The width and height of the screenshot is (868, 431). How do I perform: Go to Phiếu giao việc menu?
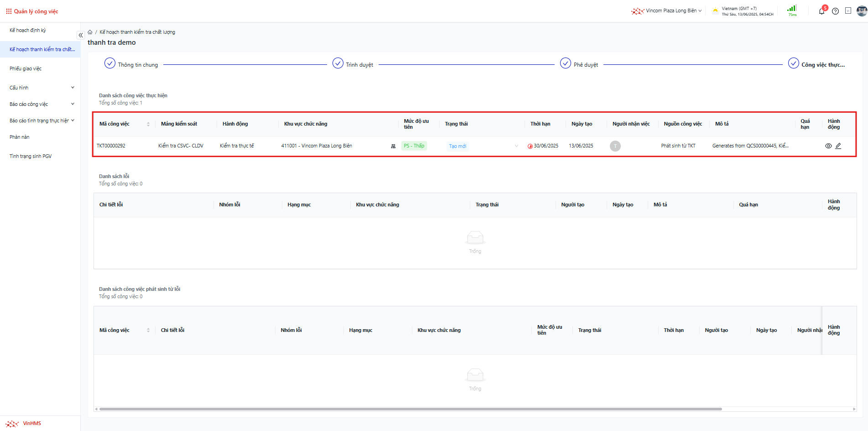coord(26,68)
